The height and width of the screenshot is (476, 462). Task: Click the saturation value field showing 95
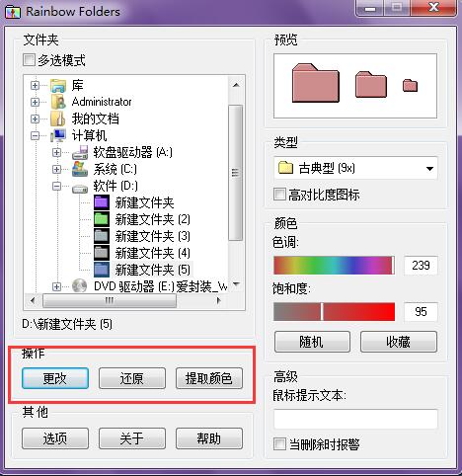click(x=421, y=312)
